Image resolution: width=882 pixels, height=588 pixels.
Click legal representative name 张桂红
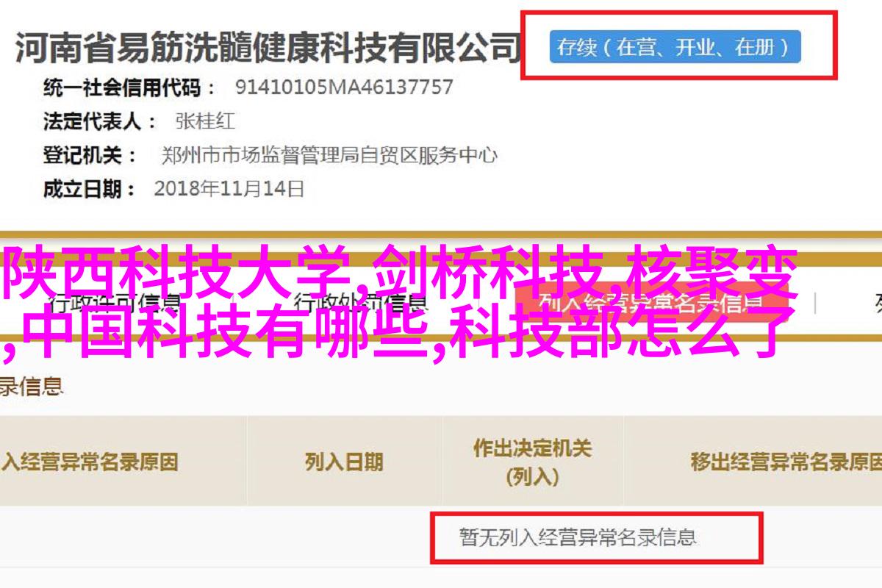point(204,121)
